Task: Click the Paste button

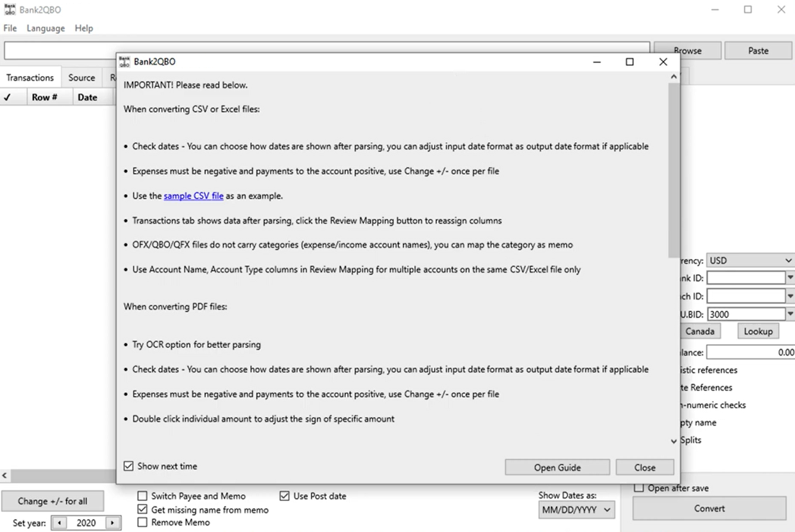Action: [x=758, y=51]
